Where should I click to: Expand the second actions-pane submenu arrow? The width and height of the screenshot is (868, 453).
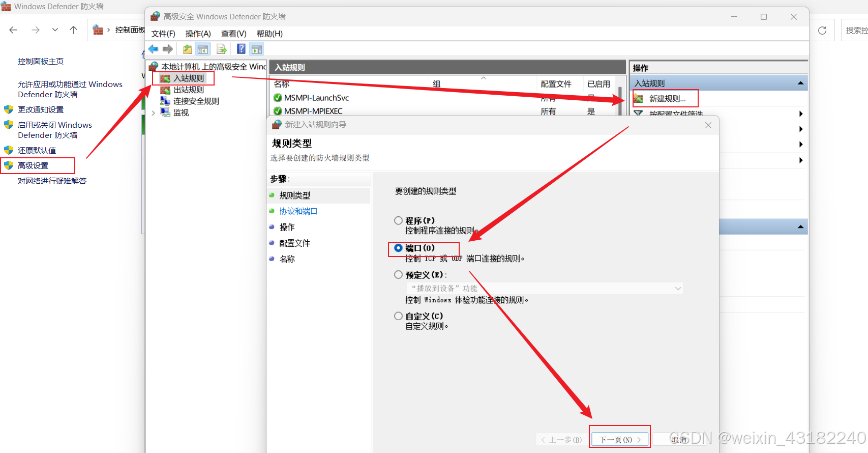pyautogui.click(x=801, y=129)
